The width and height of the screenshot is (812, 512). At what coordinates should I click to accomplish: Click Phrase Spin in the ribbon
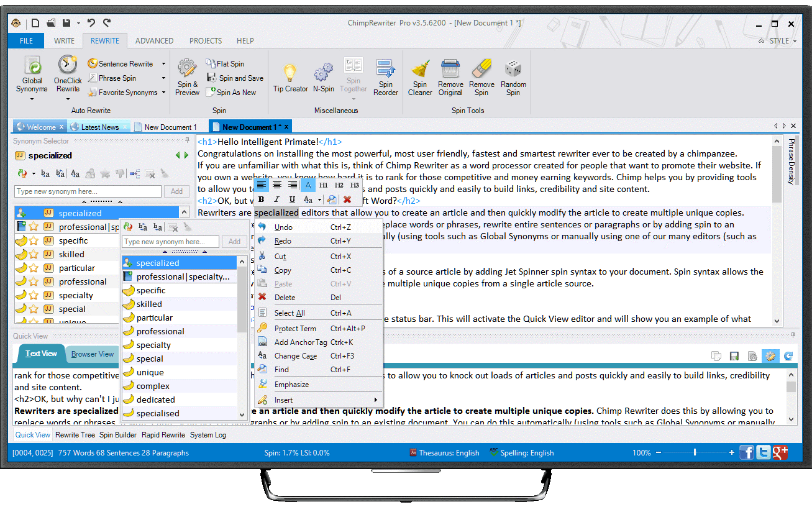[112, 78]
